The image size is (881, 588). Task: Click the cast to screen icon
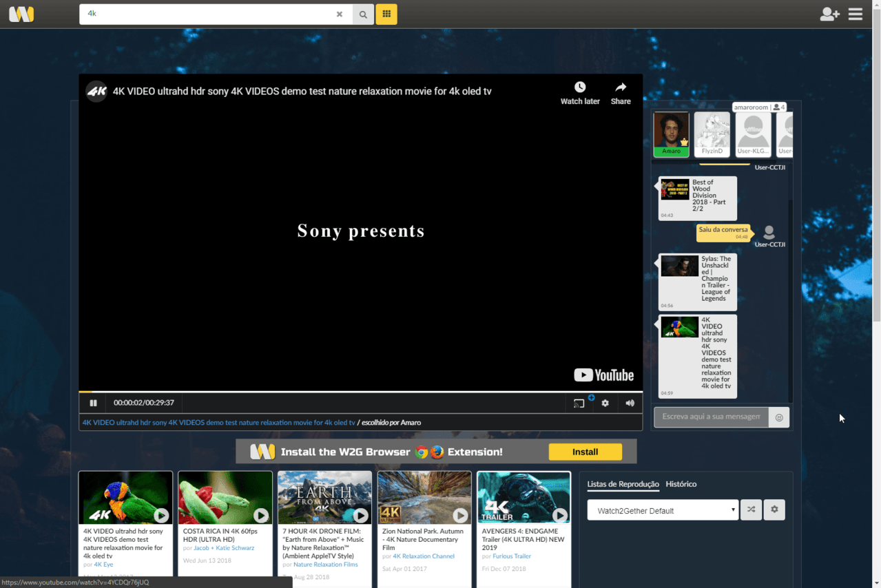[579, 403]
